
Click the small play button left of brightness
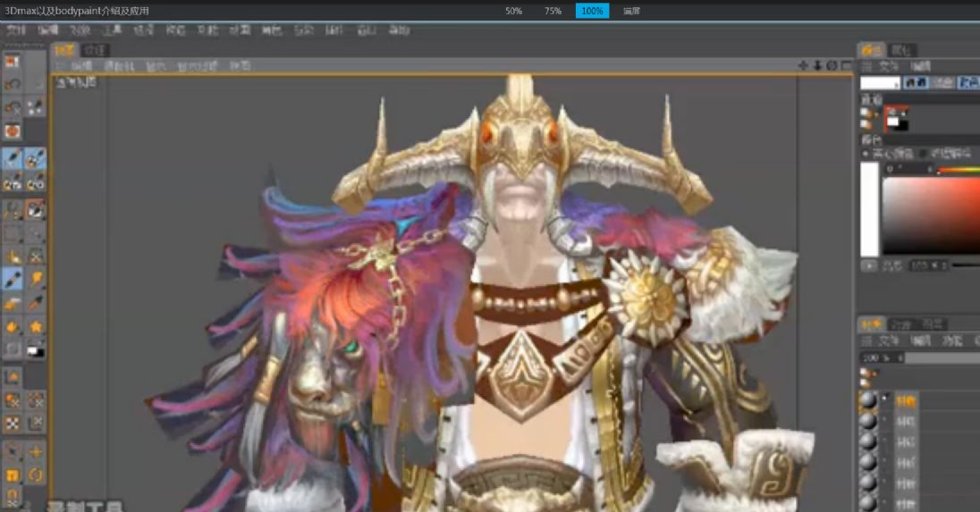click(x=869, y=265)
